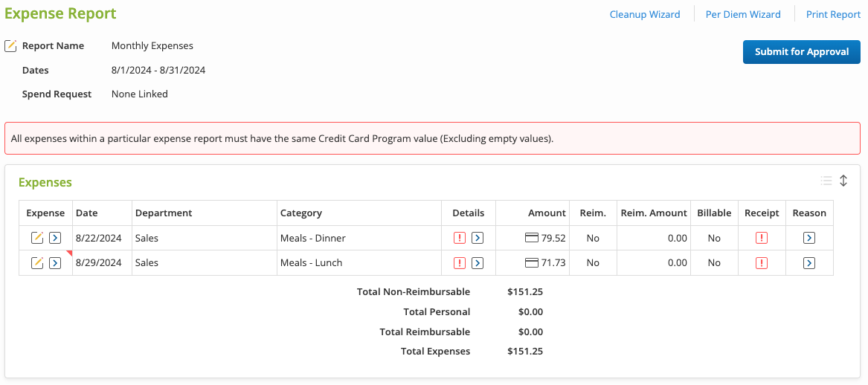Screen dimensions: 868x385
Task: Click the Reason column header
Action: click(x=809, y=213)
